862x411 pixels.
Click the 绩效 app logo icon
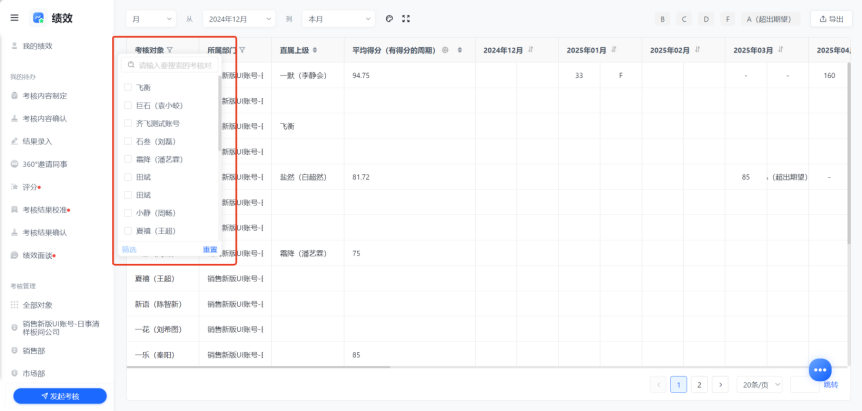pos(38,18)
